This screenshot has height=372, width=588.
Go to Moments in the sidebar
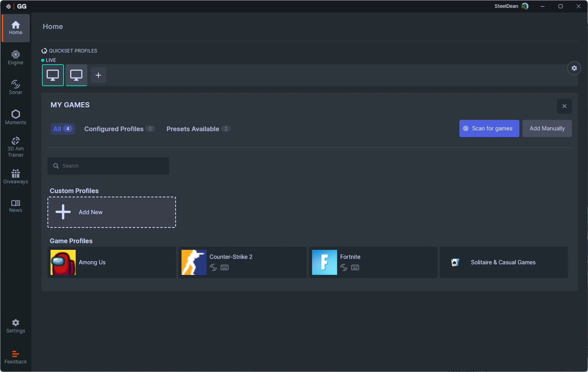click(x=16, y=117)
